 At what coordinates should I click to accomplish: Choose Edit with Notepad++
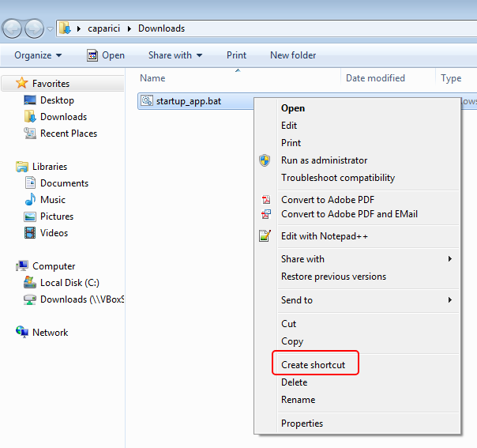tap(325, 236)
